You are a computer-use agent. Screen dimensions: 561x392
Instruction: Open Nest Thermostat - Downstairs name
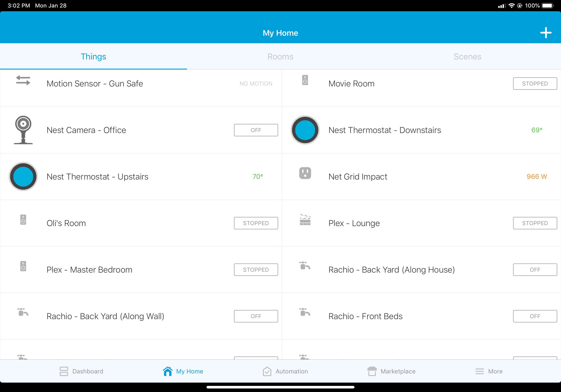(385, 130)
